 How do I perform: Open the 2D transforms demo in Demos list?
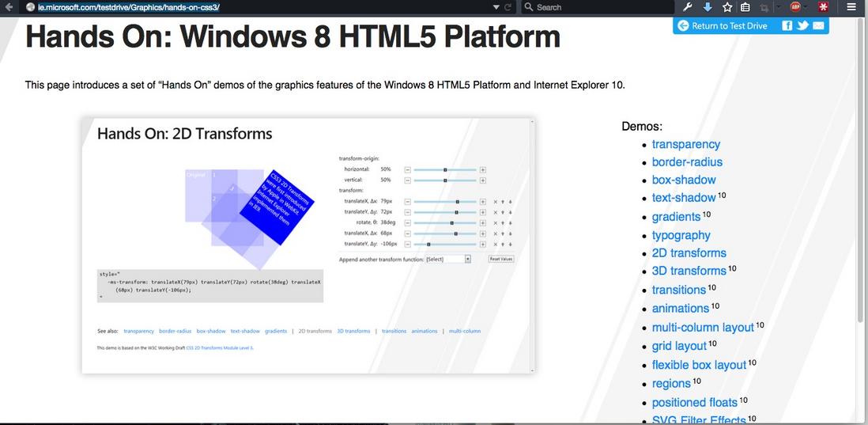[x=689, y=252]
